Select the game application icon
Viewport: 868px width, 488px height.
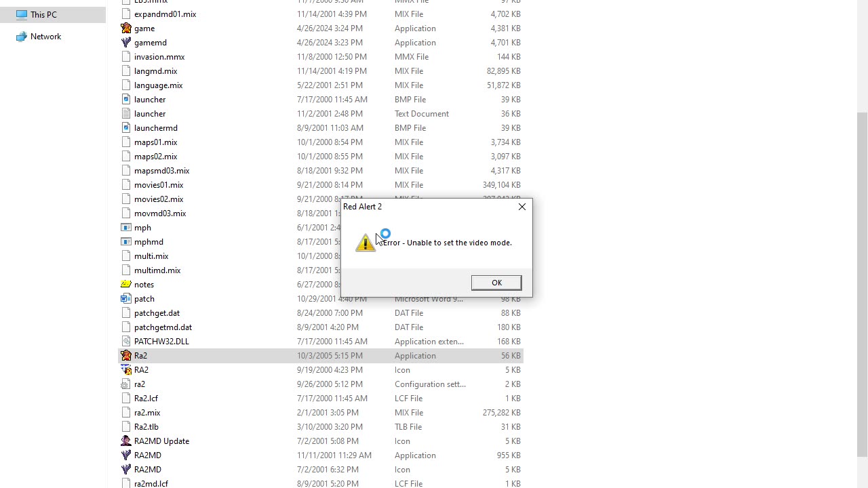[126, 28]
